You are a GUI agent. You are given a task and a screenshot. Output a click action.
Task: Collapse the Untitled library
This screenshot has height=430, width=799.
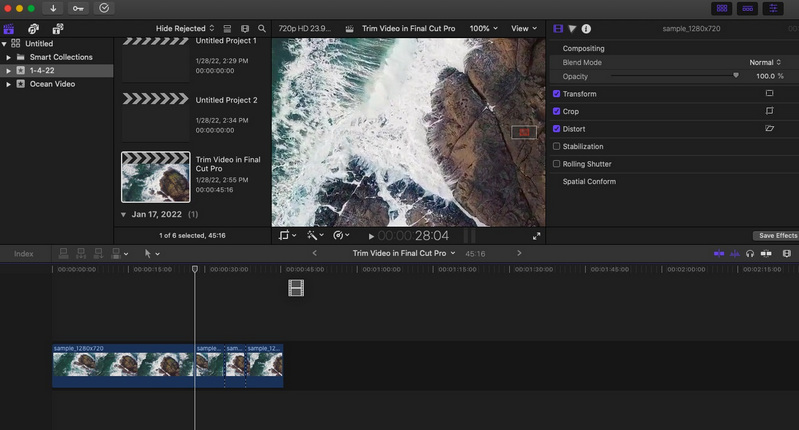coord(4,44)
